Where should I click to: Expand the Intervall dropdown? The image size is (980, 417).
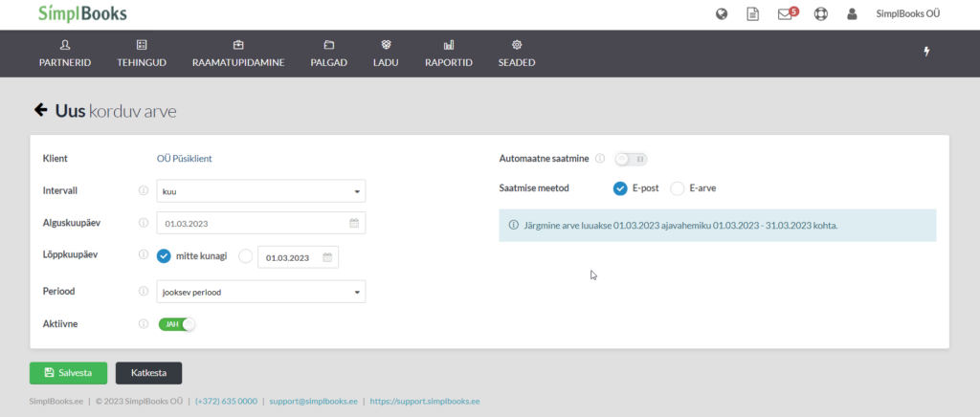(x=260, y=191)
